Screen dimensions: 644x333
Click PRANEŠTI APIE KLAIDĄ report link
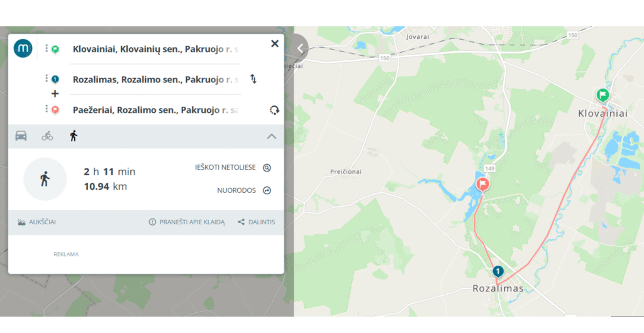(187, 222)
